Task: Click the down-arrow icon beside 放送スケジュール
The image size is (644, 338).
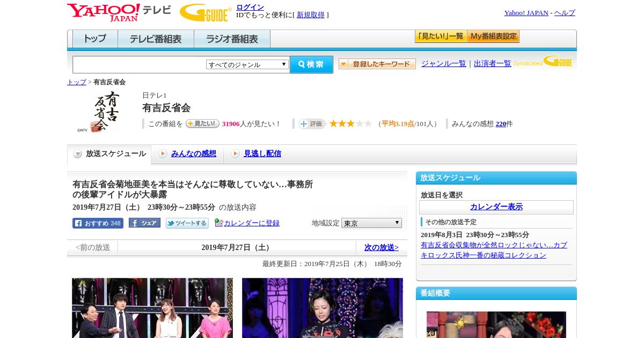Action: pos(78,154)
